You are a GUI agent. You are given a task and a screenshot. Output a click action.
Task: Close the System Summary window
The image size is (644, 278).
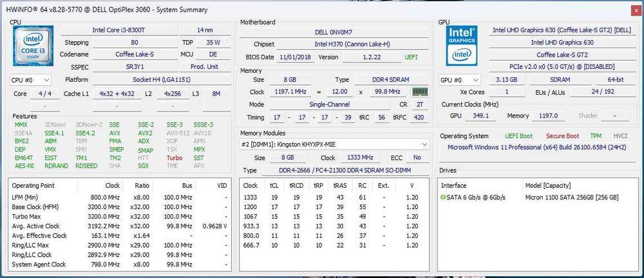pyautogui.click(x=636, y=10)
